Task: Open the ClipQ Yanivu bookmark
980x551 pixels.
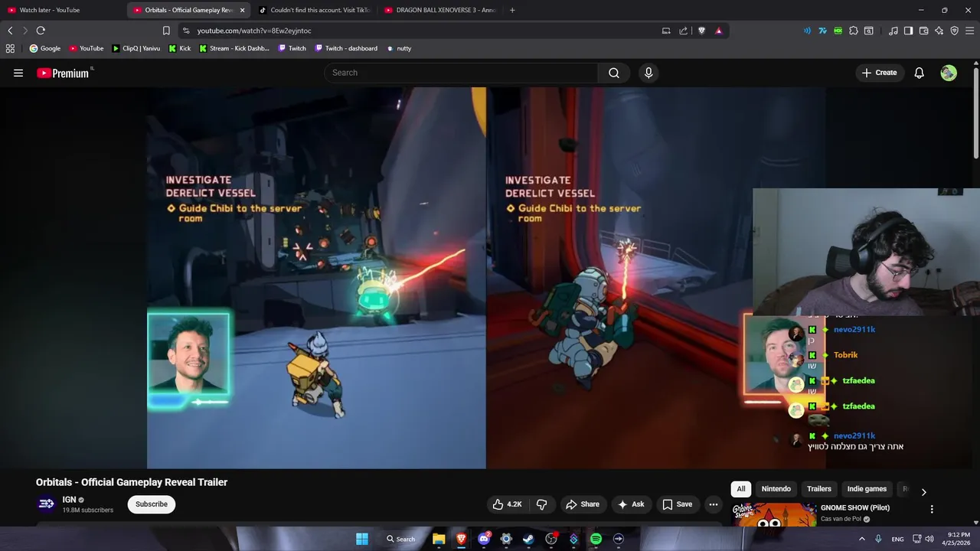Action: click(136, 48)
